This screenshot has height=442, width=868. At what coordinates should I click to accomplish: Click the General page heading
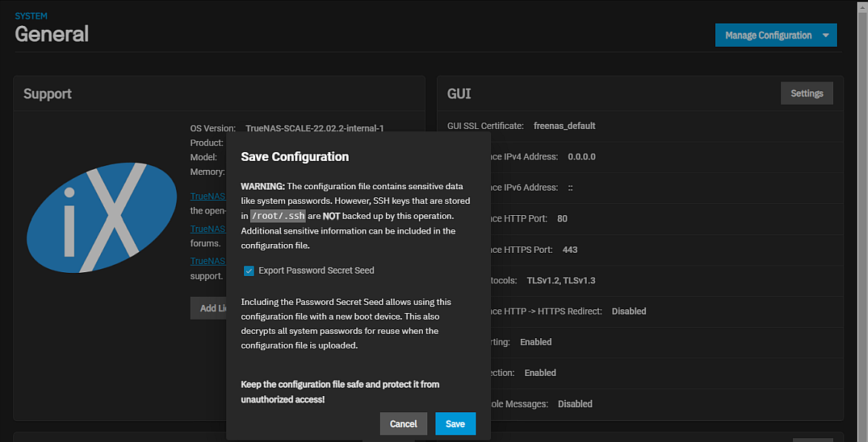point(52,34)
